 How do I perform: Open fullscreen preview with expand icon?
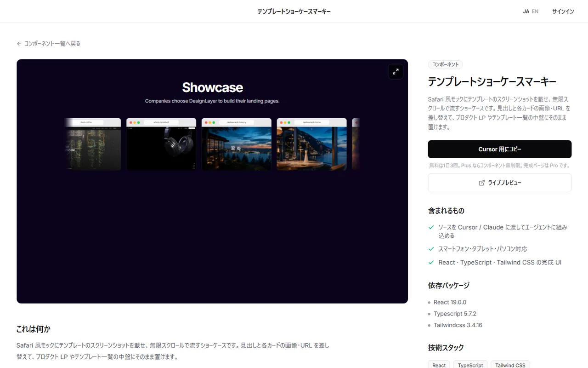tap(396, 71)
